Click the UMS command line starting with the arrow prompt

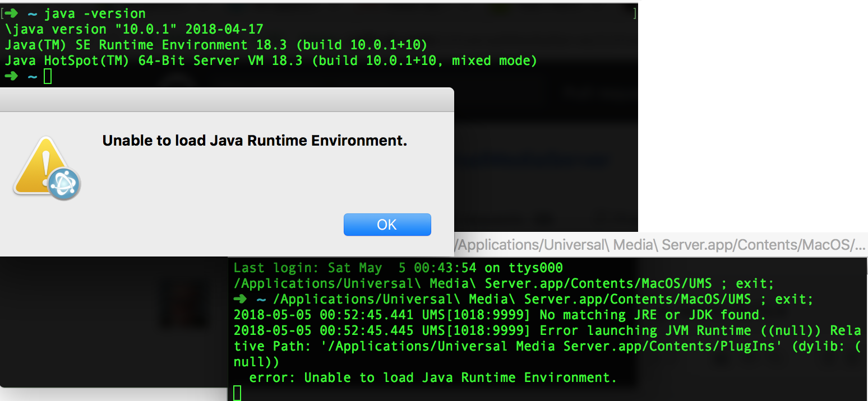click(x=523, y=299)
